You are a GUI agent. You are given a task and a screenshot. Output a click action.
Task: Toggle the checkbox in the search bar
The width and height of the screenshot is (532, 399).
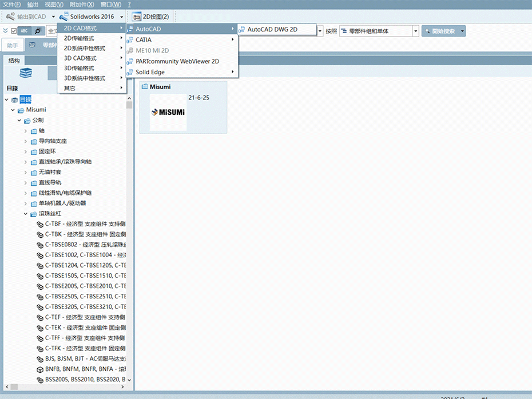(x=14, y=31)
